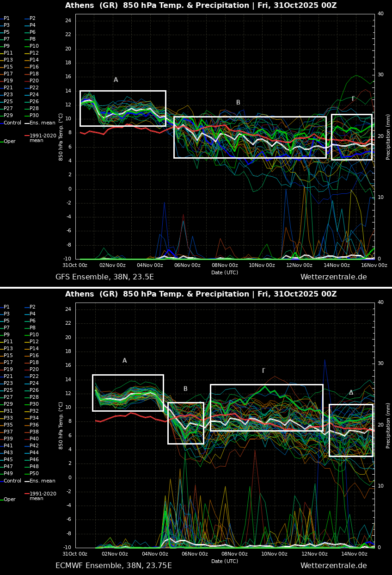This screenshot has width=392, height=575.
Task: Hide the Control run in GFS legend
Action: click(12, 123)
